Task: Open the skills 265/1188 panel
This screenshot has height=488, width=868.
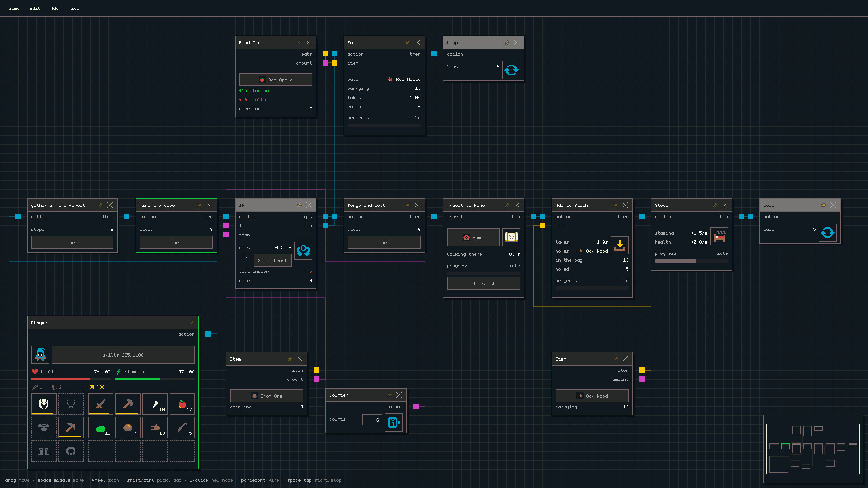Action: click(x=123, y=355)
